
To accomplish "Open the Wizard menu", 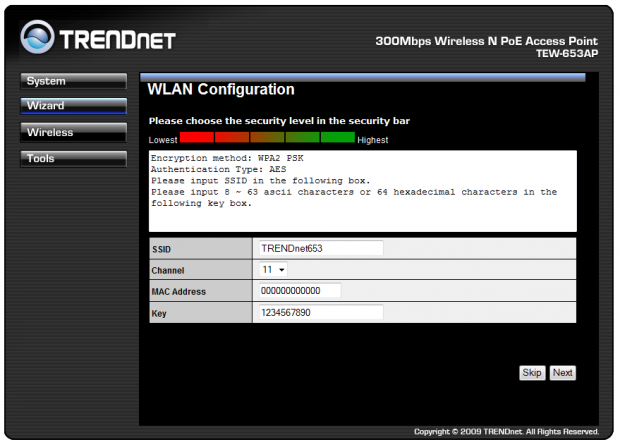I will [74, 106].
